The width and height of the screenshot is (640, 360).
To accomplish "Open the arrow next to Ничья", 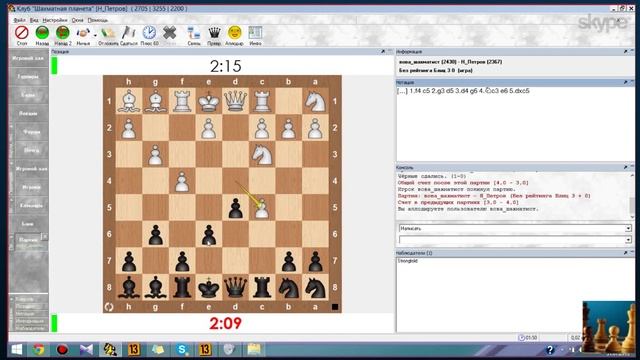I will click(x=95, y=35).
